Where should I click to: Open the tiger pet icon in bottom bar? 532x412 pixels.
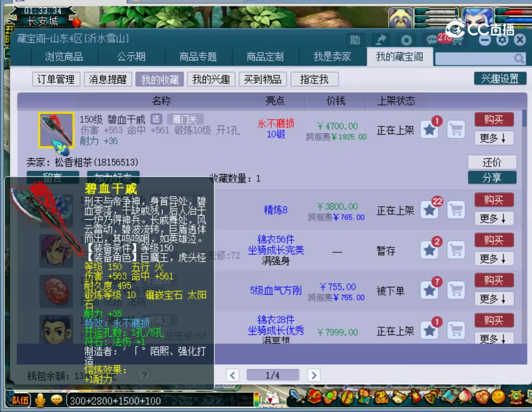pos(381,397)
